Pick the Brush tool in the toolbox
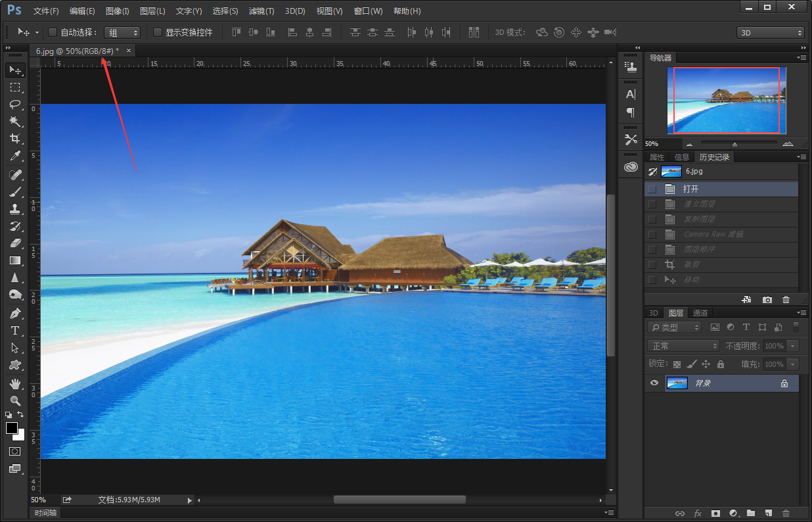This screenshot has width=812, height=522. (14, 192)
